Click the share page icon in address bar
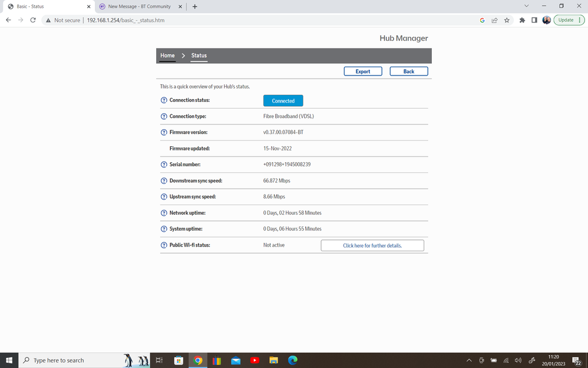 pyautogui.click(x=494, y=20)
